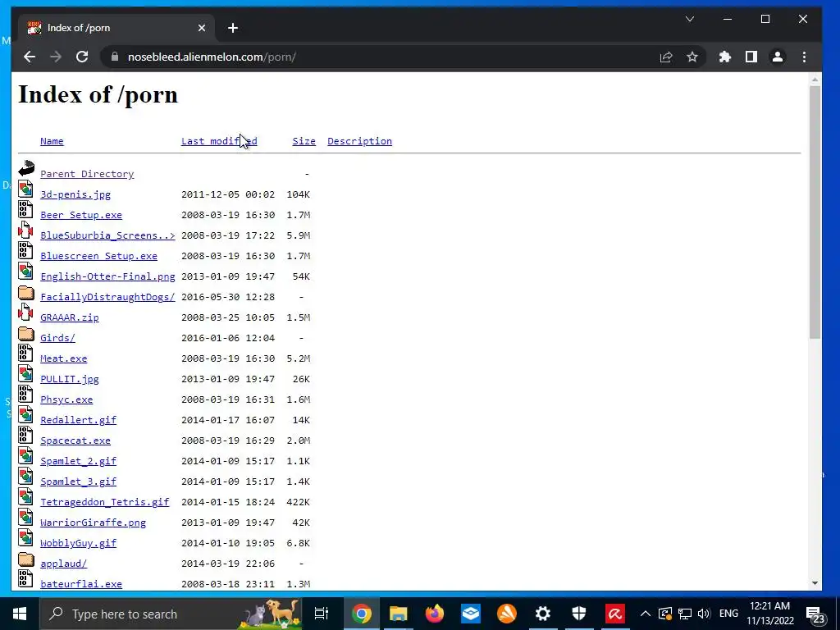Sort listing by Description

pyautogui.click(x=359, y=141)
